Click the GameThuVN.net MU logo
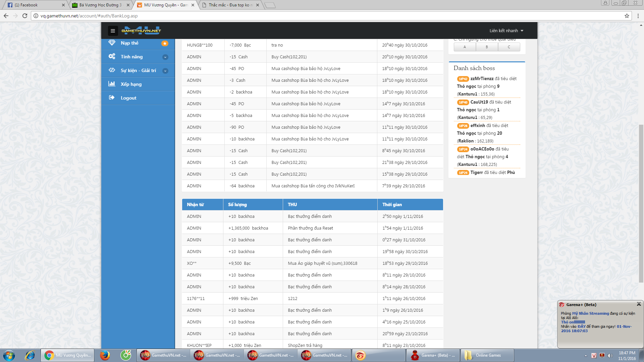This screenshot has width=644, height=362. (x=141, y=31)
